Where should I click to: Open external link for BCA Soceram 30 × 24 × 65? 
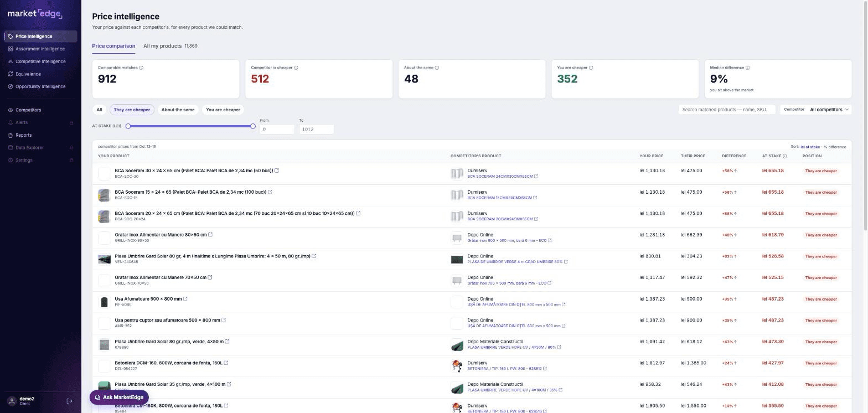coord(277,171)
